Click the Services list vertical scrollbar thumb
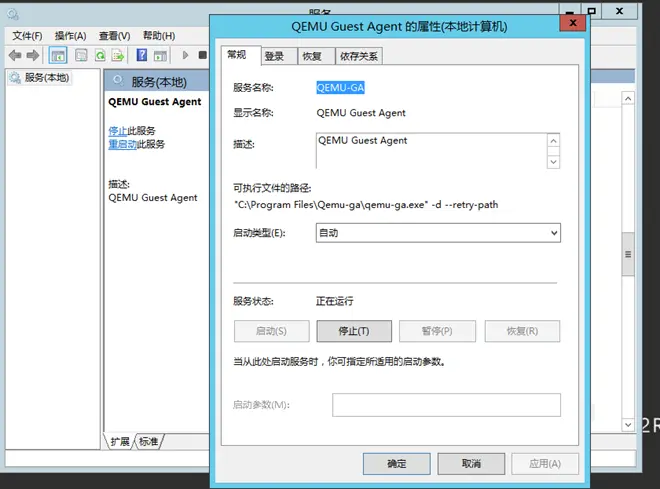Viewport: 660px width, 489px height. pyautogui.click(x=628, y=254)
